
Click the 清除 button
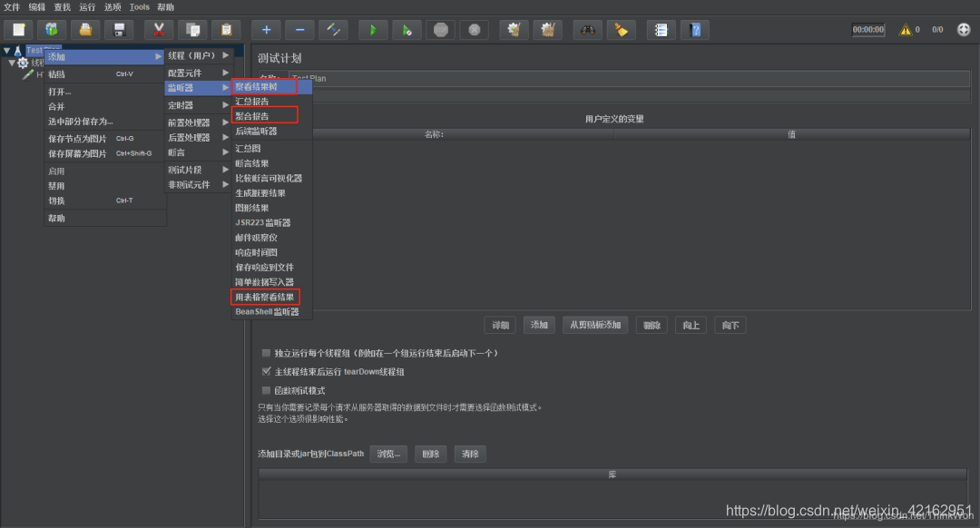[470, 454]
